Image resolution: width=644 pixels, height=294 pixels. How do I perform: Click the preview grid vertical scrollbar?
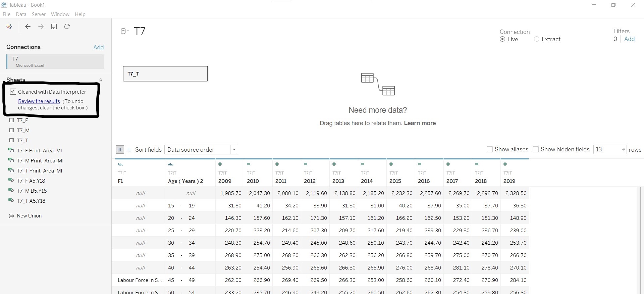tap(640, 240)
